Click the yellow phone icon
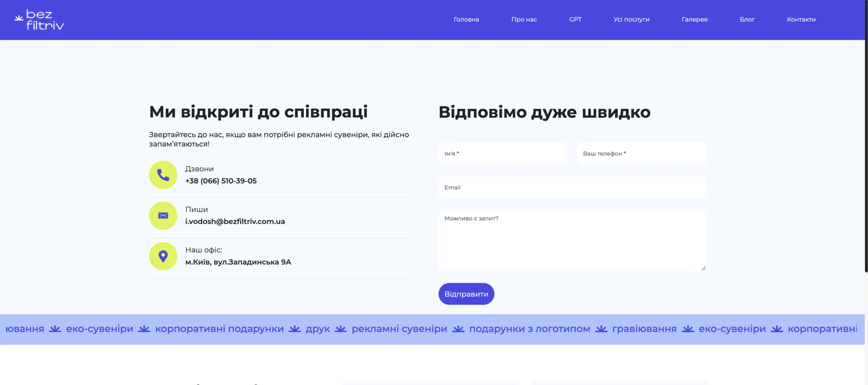The height and width of the screenshot is (385, 868). [x=163, y=175]
